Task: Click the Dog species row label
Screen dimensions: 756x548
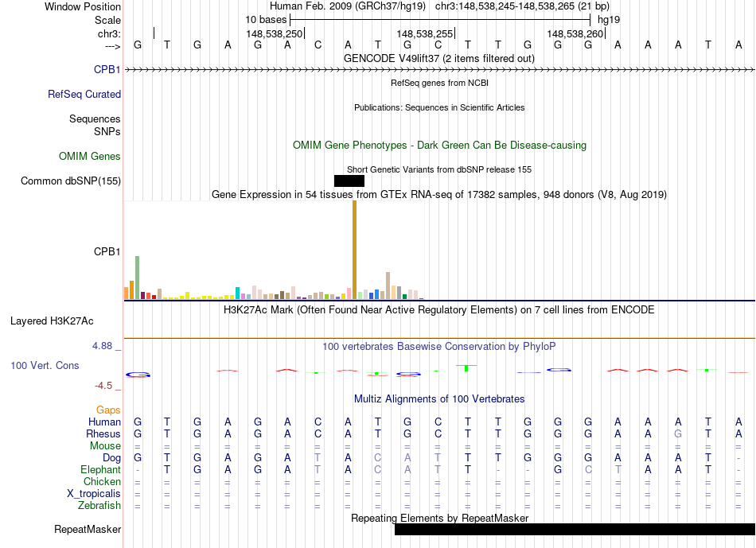Action: click(112, 458)
